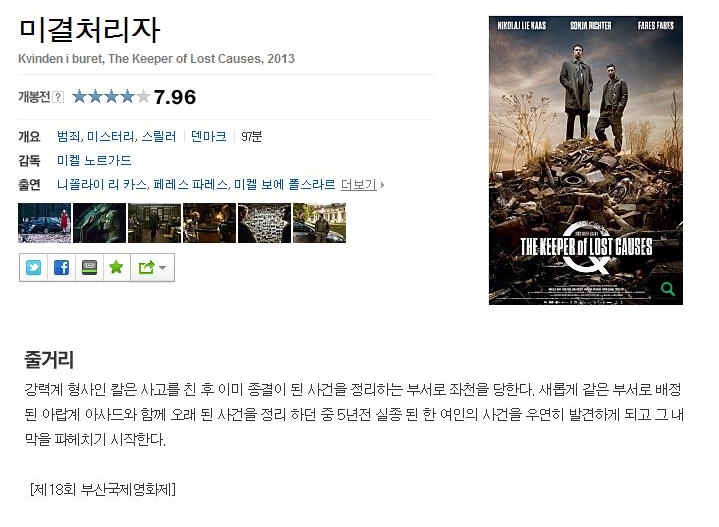Open the 범죄 genre link
The width and height of the screenshot is (719, 527).
coord(69,136)
